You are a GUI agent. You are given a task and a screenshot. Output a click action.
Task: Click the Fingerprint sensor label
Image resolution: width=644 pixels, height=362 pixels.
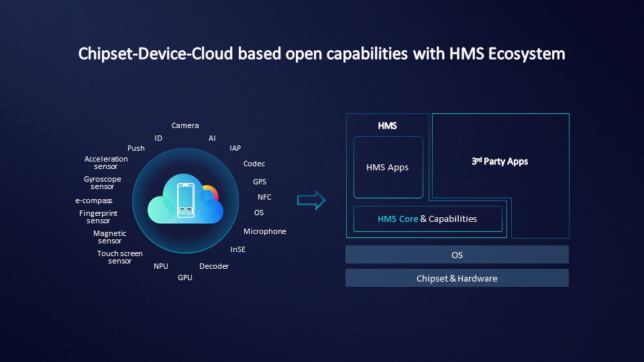tap(98, 217)
